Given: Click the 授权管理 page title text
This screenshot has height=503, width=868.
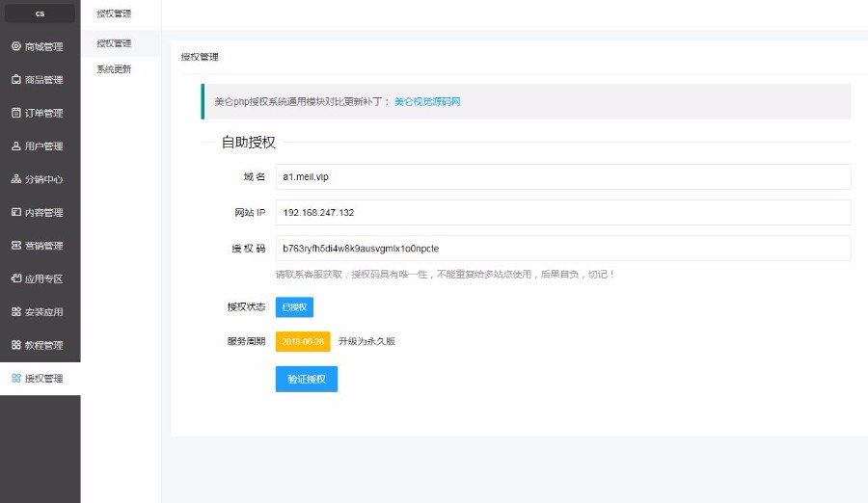Looking at the screenshot, I should click(x=200, y=57).
